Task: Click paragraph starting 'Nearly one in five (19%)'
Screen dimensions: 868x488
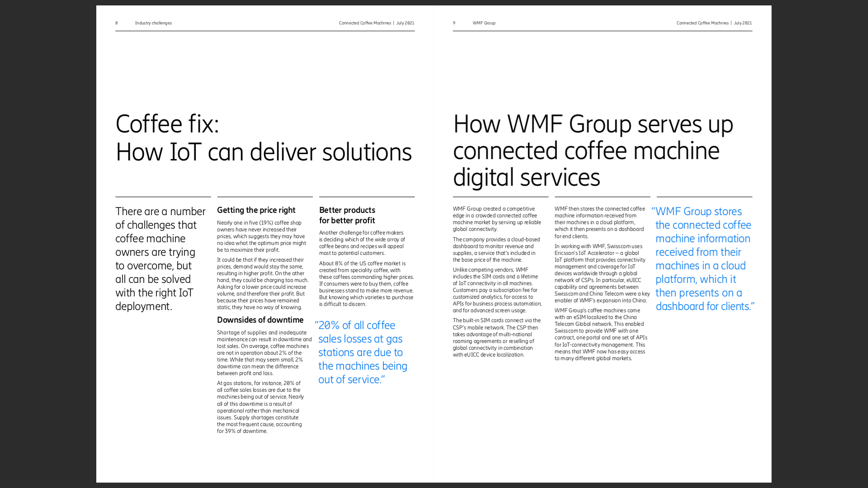Action: point(262,236)
